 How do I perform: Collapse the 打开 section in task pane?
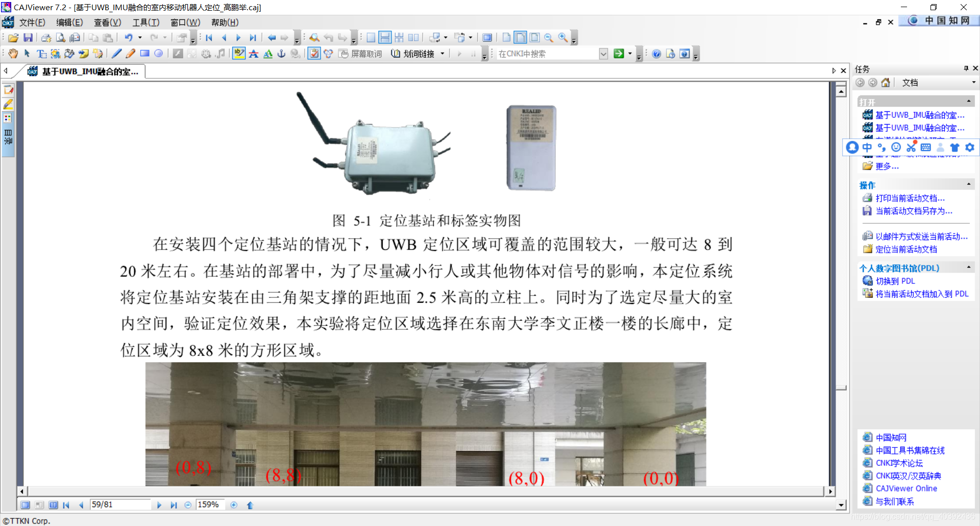tap(969, 102)
